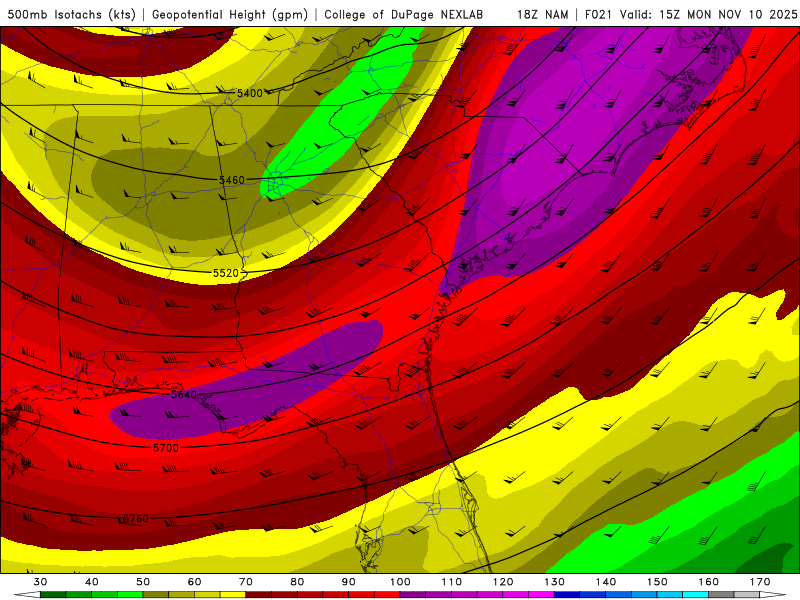Click the '500mb Isotachs (kts)' title text
Image resolution: width=800 pixels, height=600 pixels.
71,15
